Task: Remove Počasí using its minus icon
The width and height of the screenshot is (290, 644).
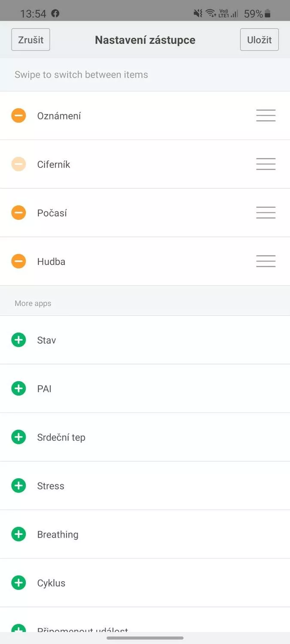Action: (x=18, y=213)
